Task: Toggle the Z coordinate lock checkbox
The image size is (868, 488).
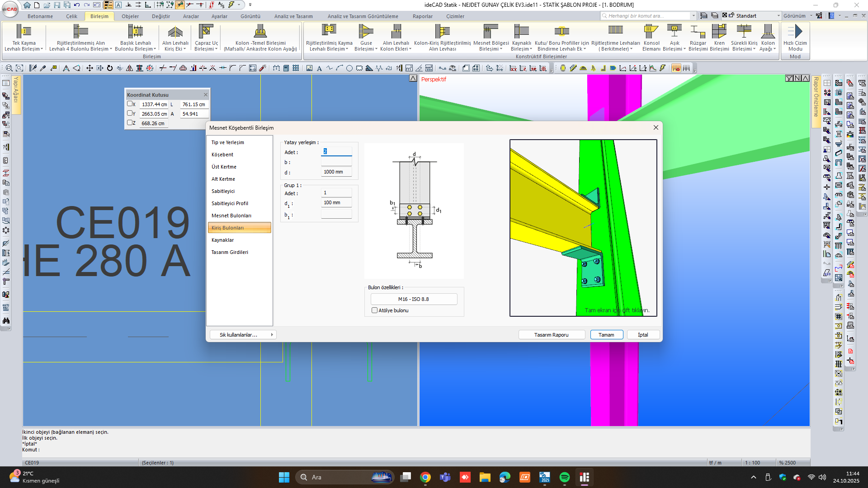Action: 130,123
